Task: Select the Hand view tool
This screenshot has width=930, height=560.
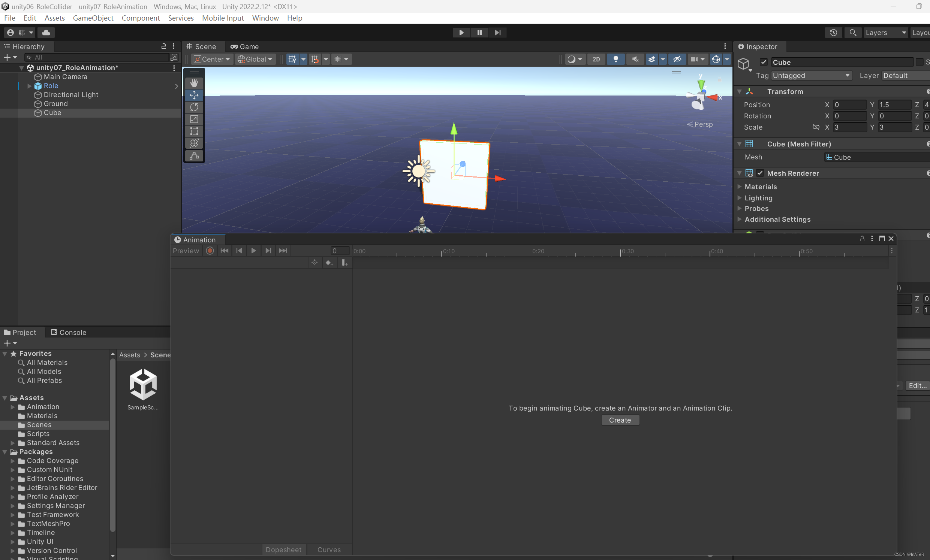Action: tap(194, 83)
